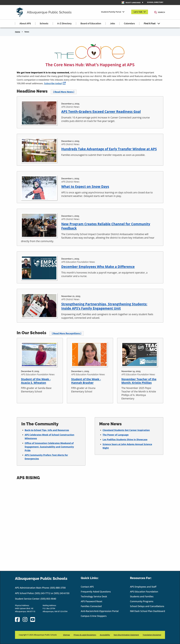Click the search magnifier icon
Image resolution: width=180 pixels, height=644 pixels.
click(x=155, y=12)
